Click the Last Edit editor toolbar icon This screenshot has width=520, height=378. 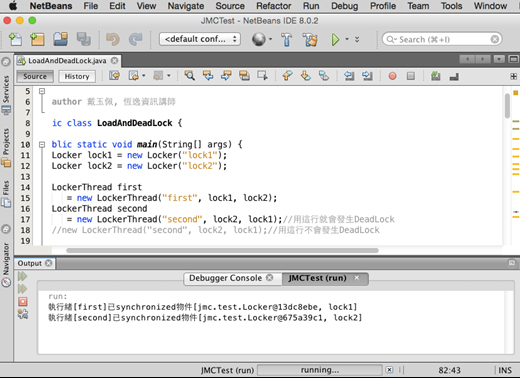(114, 76)
